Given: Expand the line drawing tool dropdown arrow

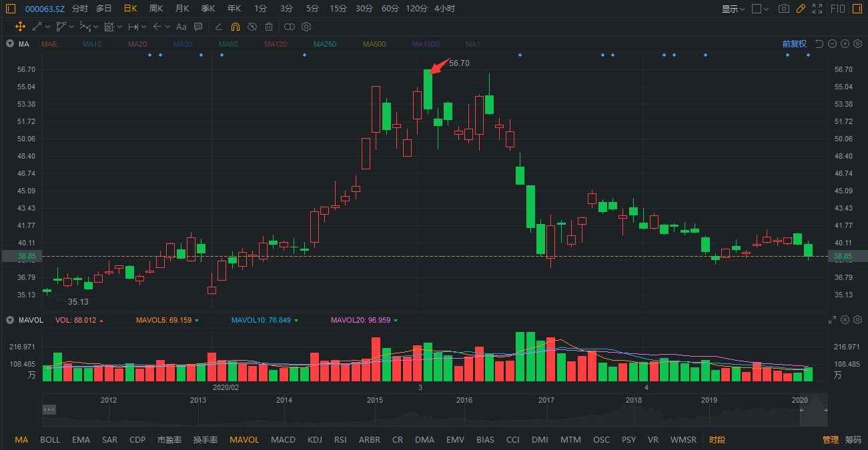Looking at the screenshot, I should (48, 27).
